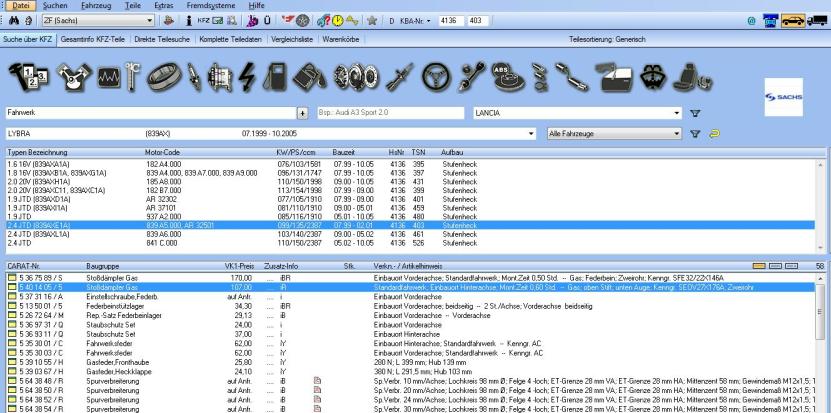This screenshot has width=831, height=413.
Task: Click the blue info 'i' toolbar icon
Action: click(x=189, y=21)
